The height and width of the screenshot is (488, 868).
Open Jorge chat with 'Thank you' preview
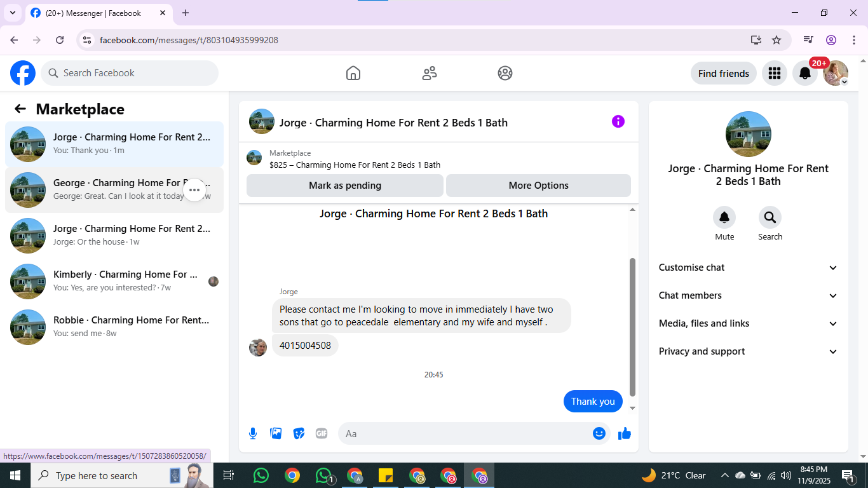(x=114, y=144)
